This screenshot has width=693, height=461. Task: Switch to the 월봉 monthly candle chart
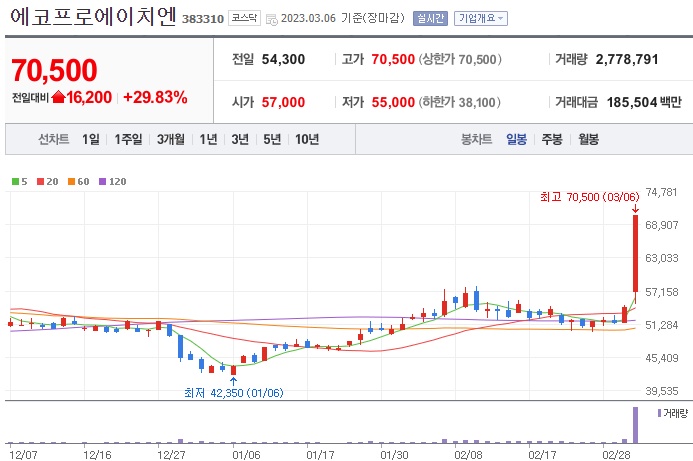pos(588,139)
